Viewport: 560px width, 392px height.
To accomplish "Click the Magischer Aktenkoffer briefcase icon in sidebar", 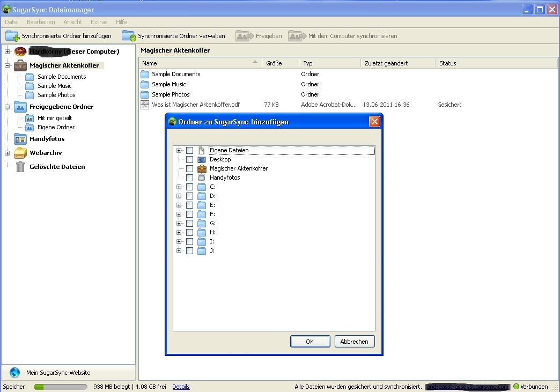I will pyautogui.click(x=20, y=65).
